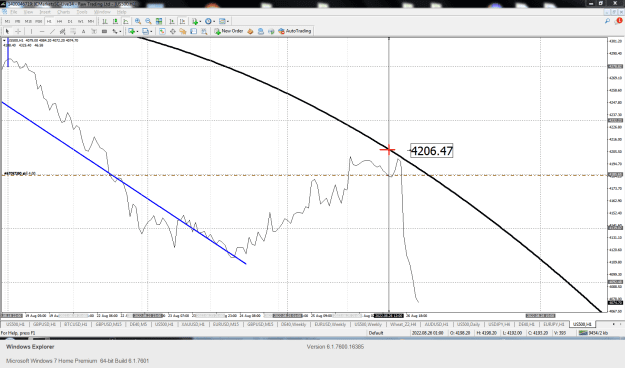Toggle chart auto scroll
Image resolution: width=625 pixels, height=368 pixels.
(x=171, y=21)
